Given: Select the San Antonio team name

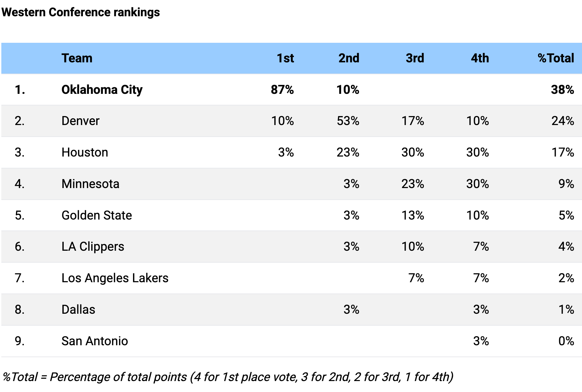Looking at the screenshot, I should [x=95, y=341].
